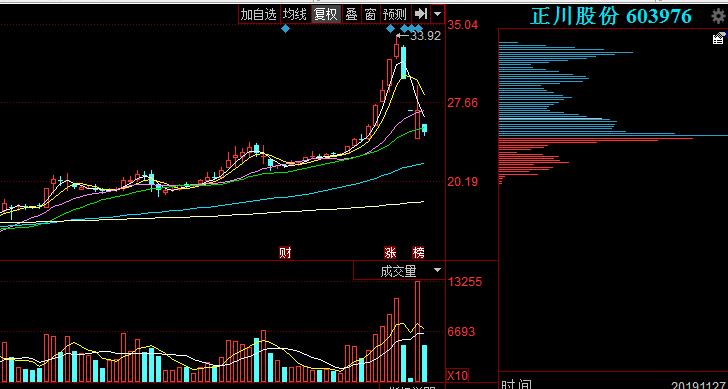Click the 榜 leaderboard event marker
Image resolution: width=728 pixels, height=389 pixels.
(x=419, y=253)
